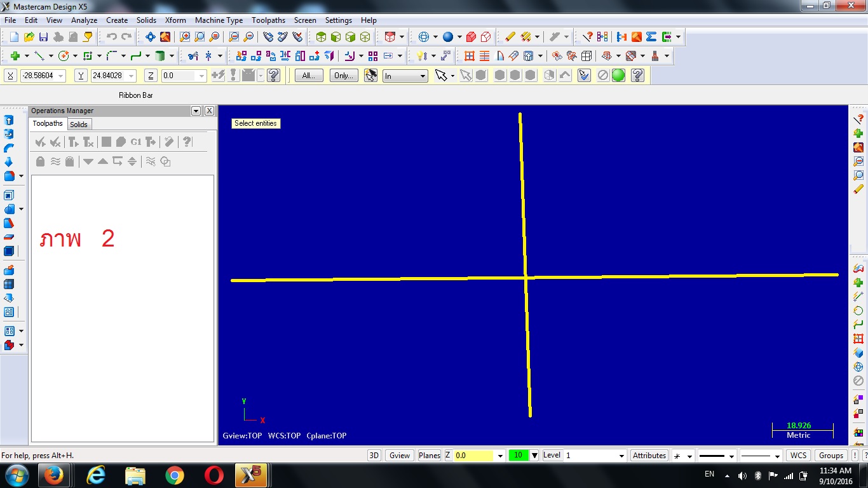This screenshot has height=488, width=868.
Task: Select the Create circle center point icon
Action: pyautogui.click(x=64, y=56)
